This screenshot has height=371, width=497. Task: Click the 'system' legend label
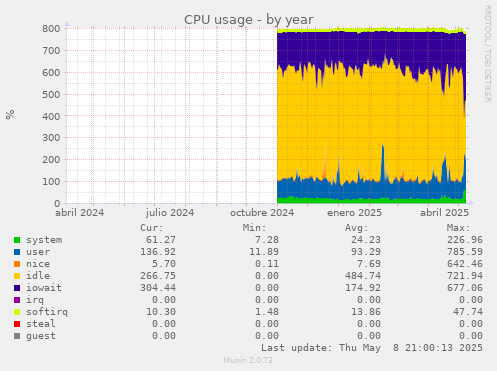44,240
